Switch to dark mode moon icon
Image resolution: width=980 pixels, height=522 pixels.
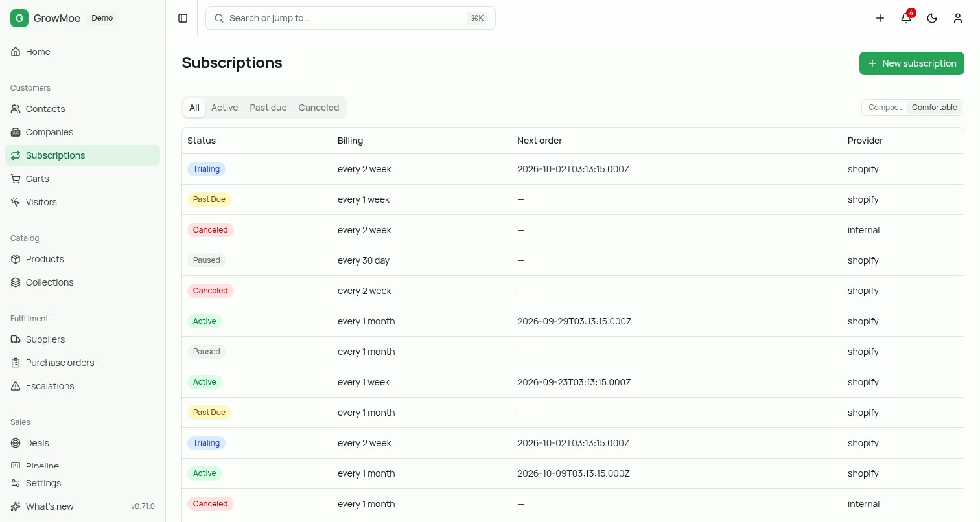tap(932, 18)
